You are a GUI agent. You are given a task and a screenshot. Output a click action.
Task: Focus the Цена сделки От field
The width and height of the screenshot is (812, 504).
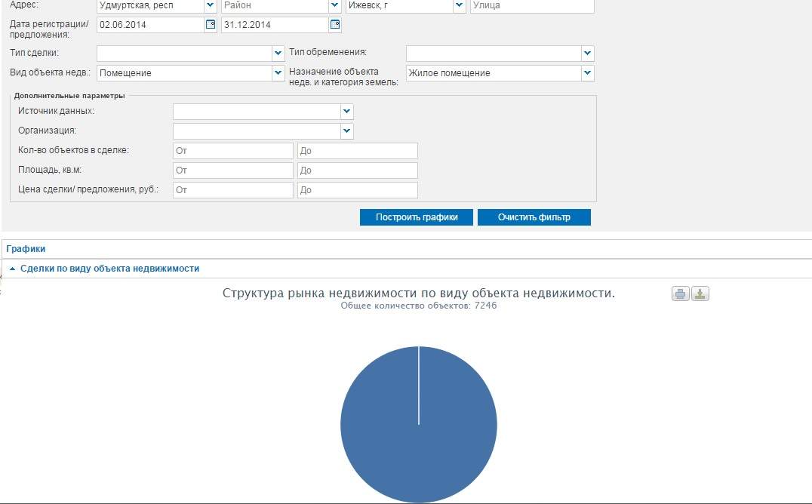pos(233,190)
